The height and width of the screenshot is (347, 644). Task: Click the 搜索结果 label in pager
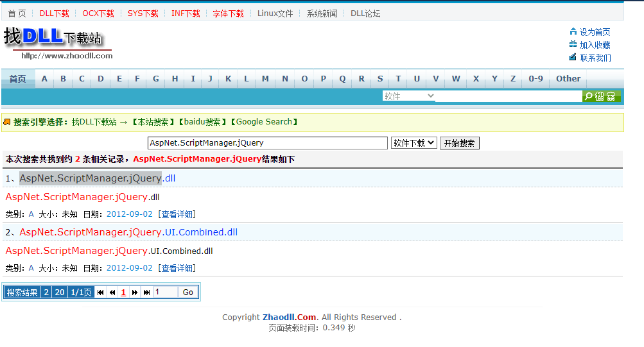22,292
